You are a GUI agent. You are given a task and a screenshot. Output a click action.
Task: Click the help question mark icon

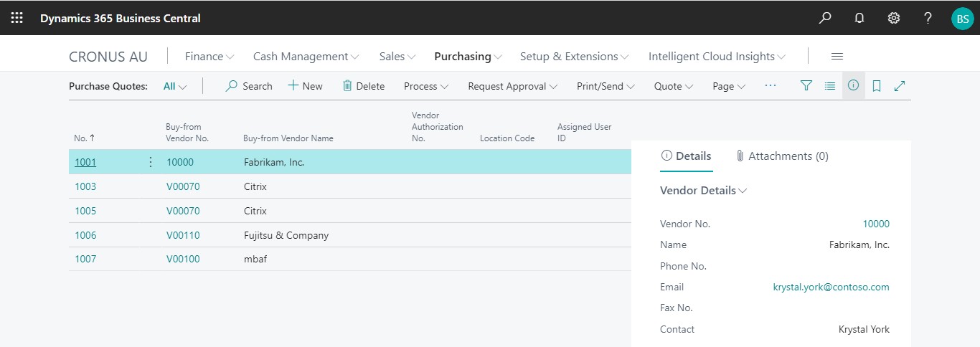[928, 18]
